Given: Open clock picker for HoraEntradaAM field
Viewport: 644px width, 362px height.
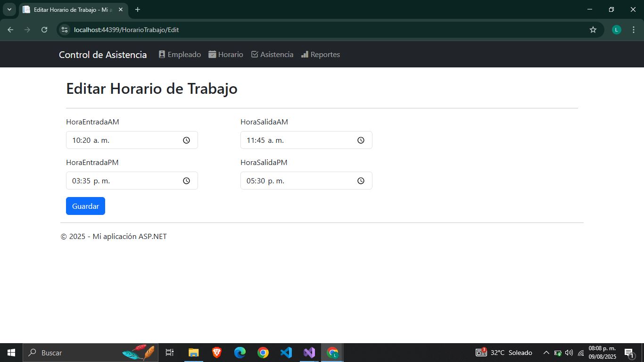Looking at the screenshot, I should pos(186,140).
